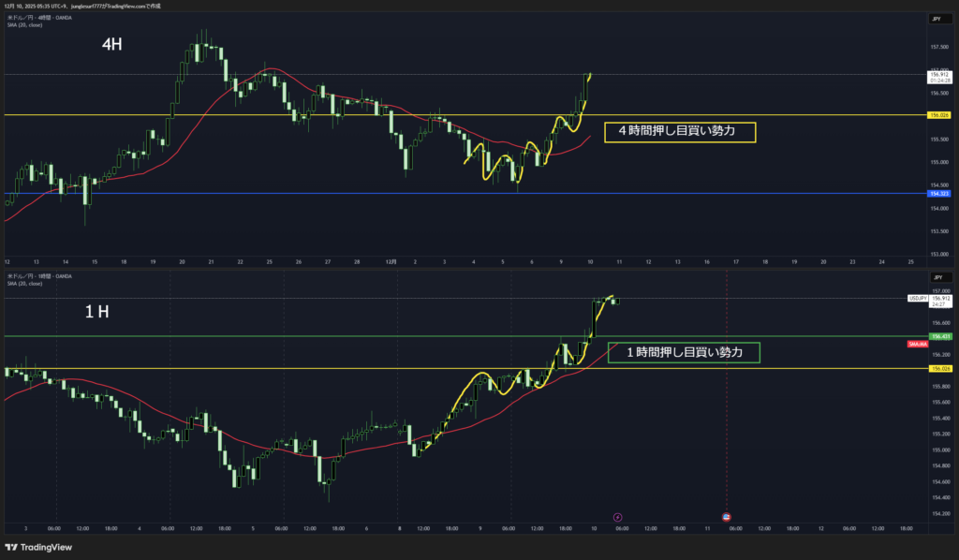Viewport: 959px width, 560px height.
Task: Select the green 1時間押し目買い勢力 text box
Action: 684,352
